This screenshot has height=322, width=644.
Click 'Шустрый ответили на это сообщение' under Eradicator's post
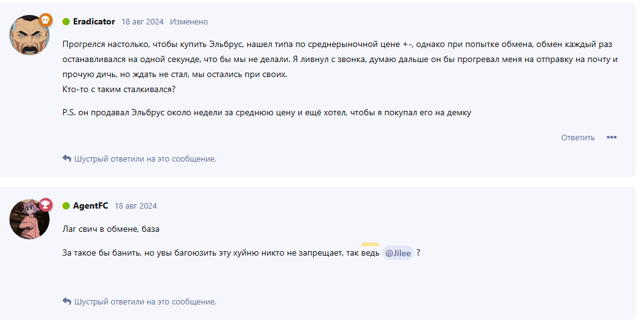click(x=145, y=159)
